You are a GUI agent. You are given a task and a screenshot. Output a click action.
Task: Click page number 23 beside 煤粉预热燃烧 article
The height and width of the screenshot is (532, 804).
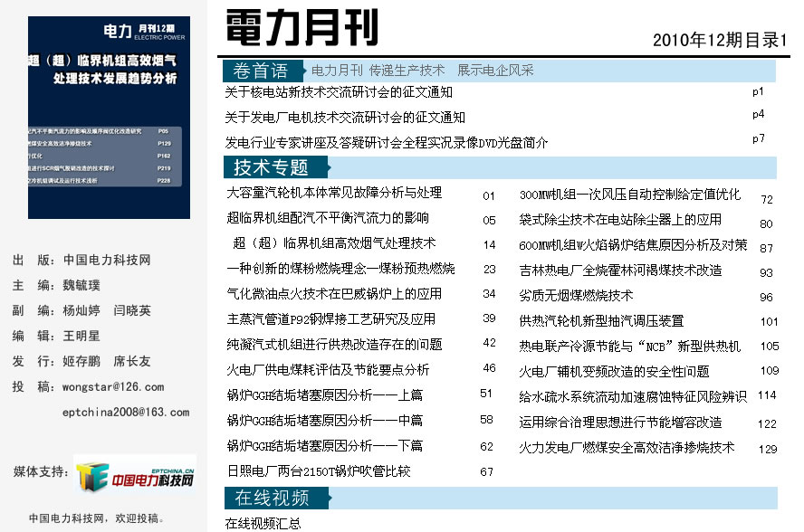(x=489, y=269)
